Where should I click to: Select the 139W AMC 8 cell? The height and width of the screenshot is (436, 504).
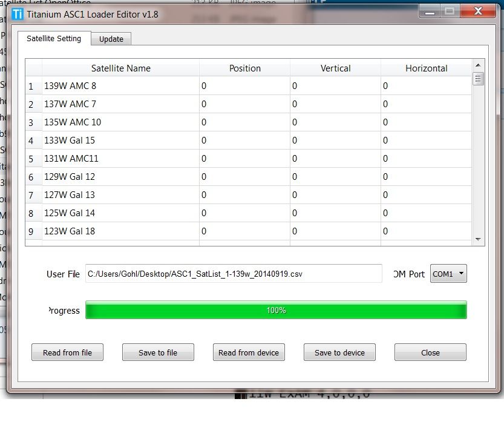120,86
